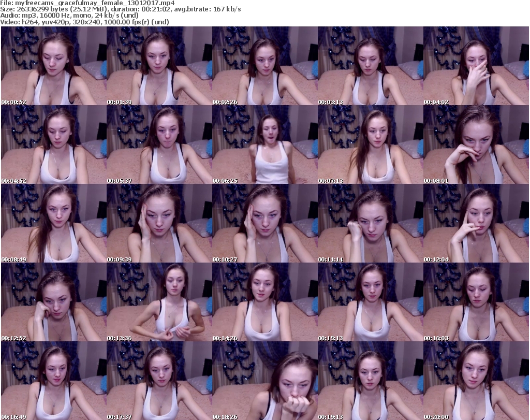The width and height of the screenshot is (530, 420).
Task: Select the thumbnail stamped 00:09:39
Action: click(x=159, y=223)
